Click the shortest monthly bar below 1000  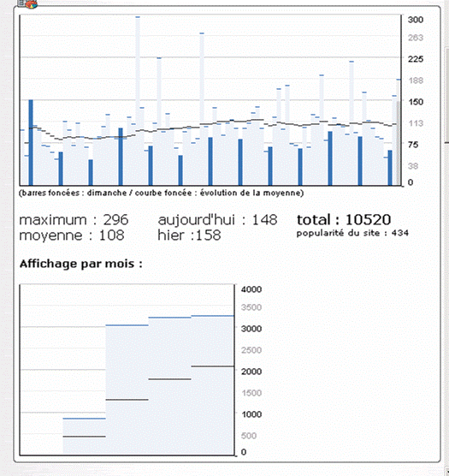point(84,437)
